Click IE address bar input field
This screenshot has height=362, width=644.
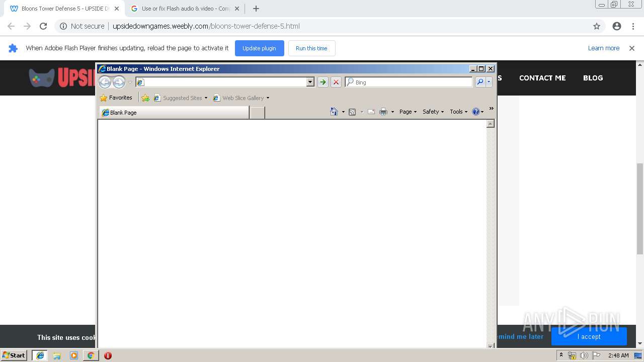click(x=221, y=82)
